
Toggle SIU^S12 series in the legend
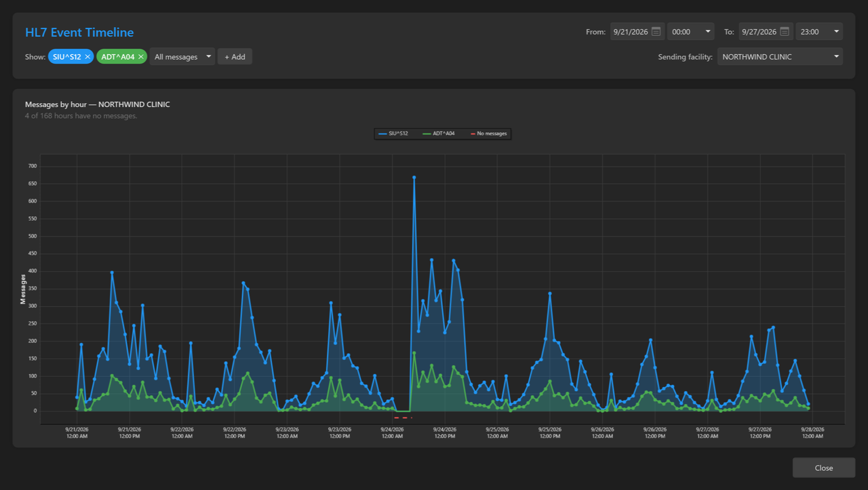393,134
